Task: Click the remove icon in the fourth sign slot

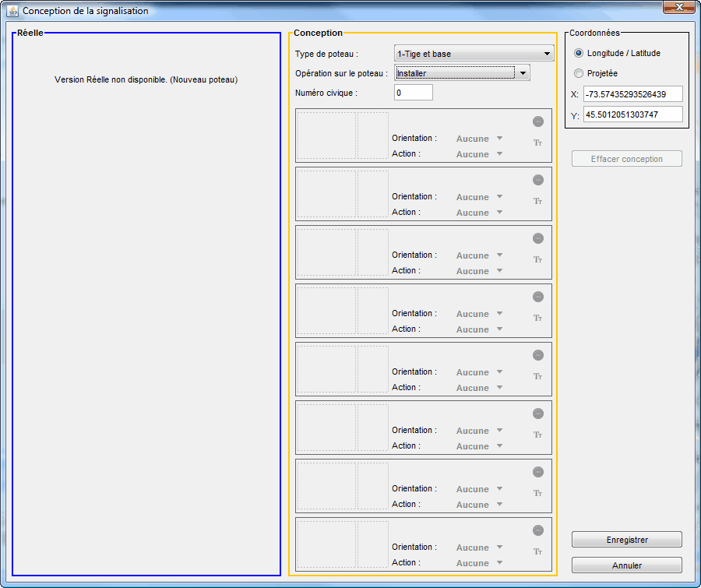Action: pos(537,297)
